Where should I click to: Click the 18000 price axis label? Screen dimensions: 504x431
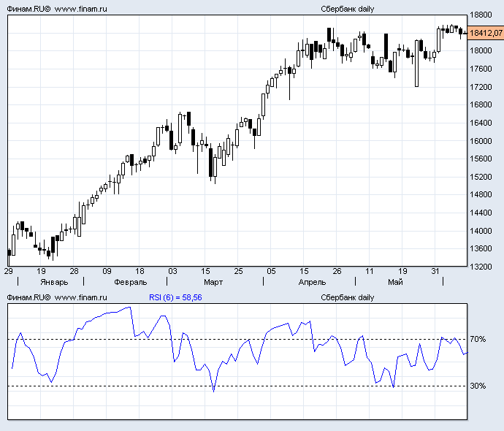click(481, 51)
